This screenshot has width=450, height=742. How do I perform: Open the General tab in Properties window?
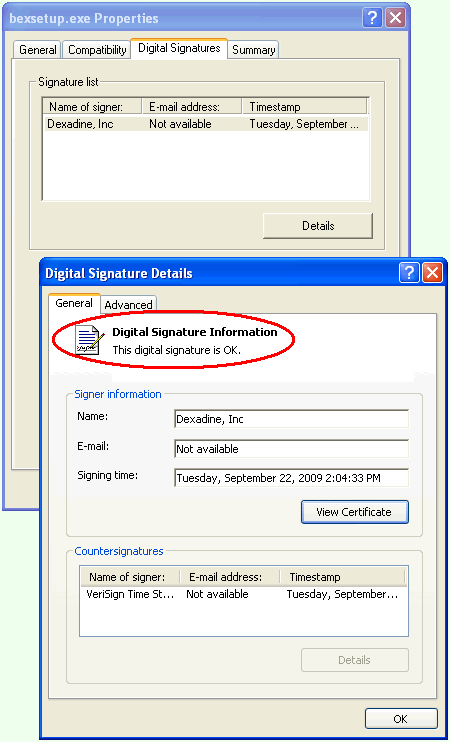[38, 50]
